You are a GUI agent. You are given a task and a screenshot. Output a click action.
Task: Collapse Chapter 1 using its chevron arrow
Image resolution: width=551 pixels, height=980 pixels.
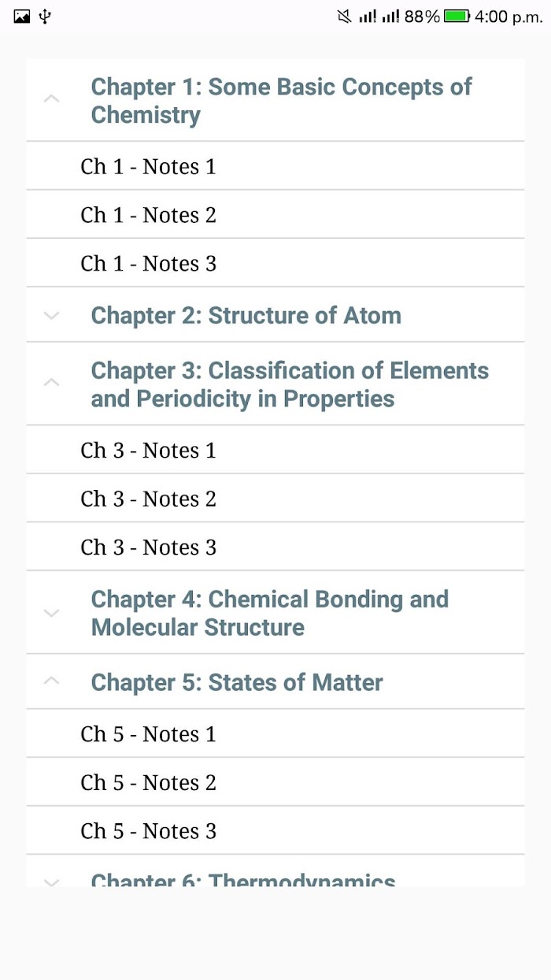coord(51,99)
